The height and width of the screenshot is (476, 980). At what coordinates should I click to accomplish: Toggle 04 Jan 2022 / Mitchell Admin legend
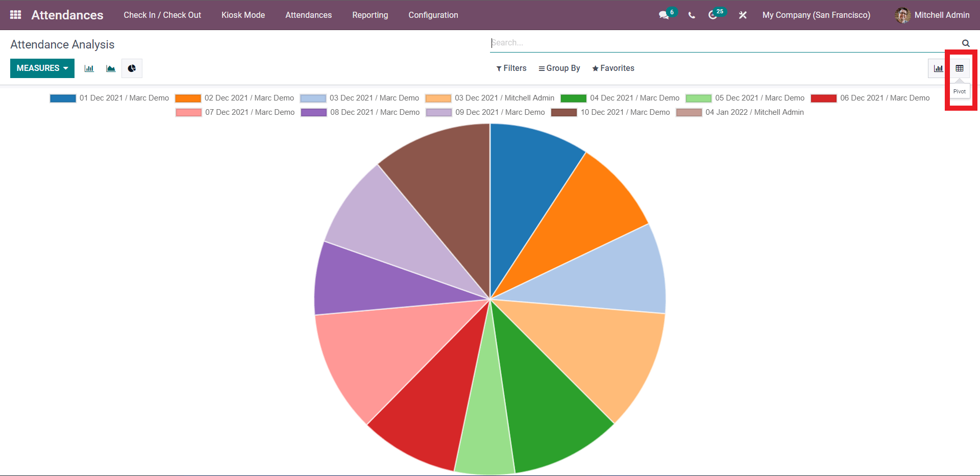[x=740, y=112]
